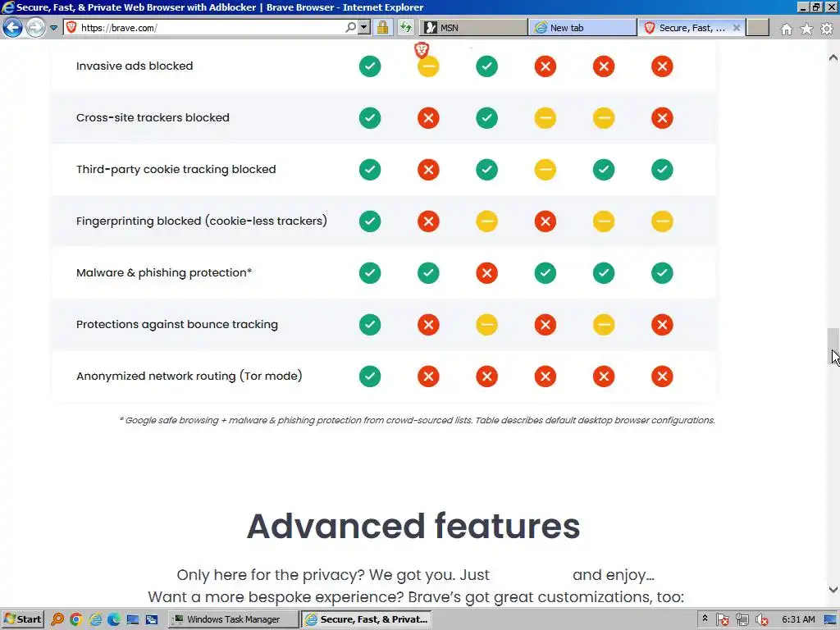Viewport: 840px width, 630px height.
Task: Click the red cross in Third-party cookie row
Action: 428,170
